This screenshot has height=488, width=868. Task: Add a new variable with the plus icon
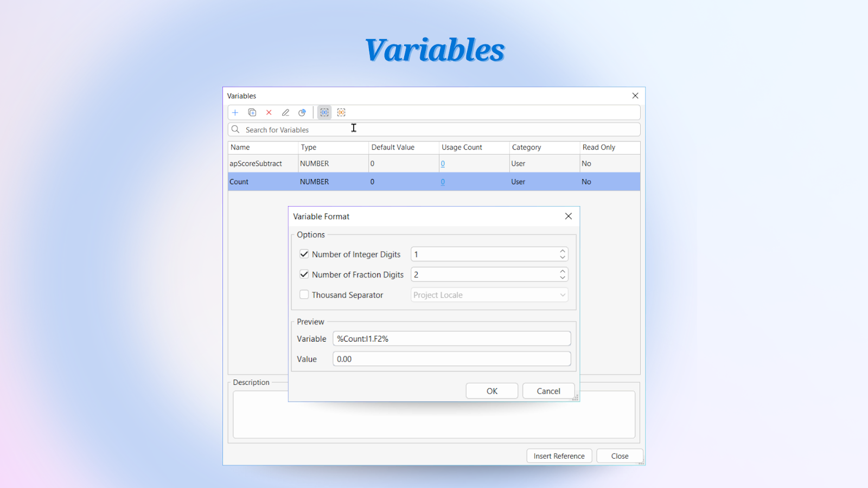pos(235,112)
